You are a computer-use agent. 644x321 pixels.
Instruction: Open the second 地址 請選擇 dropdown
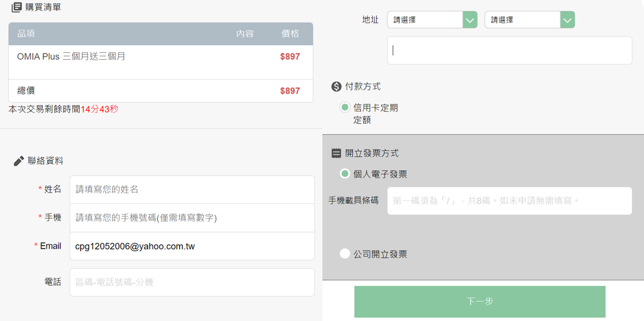[x=530, y=20]
